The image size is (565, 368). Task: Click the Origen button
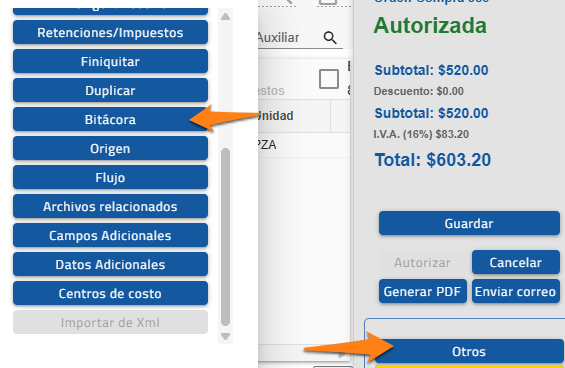[x=110, y=148]
